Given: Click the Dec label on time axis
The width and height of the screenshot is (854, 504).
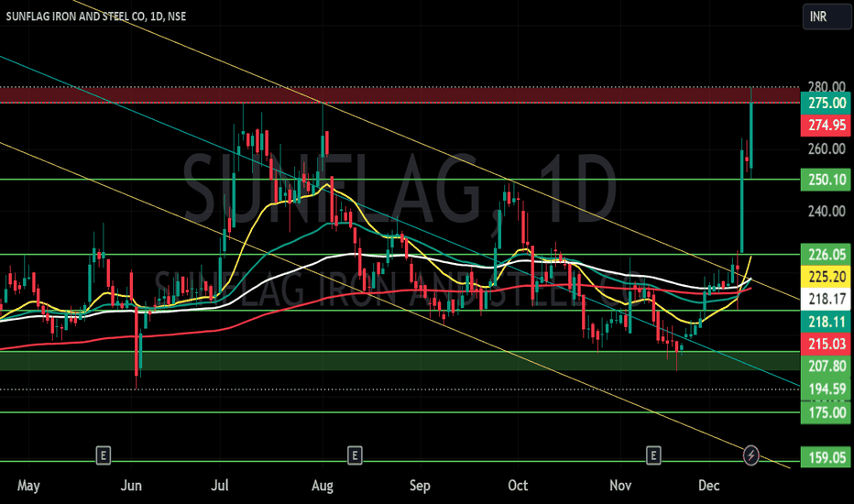Looking at the screenshot, I should (708, 486).
